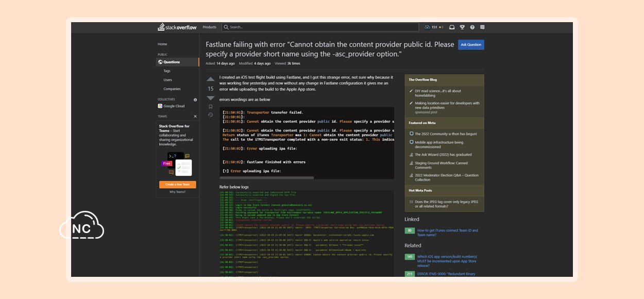Click the code block horizontal scrollbar

267,178
